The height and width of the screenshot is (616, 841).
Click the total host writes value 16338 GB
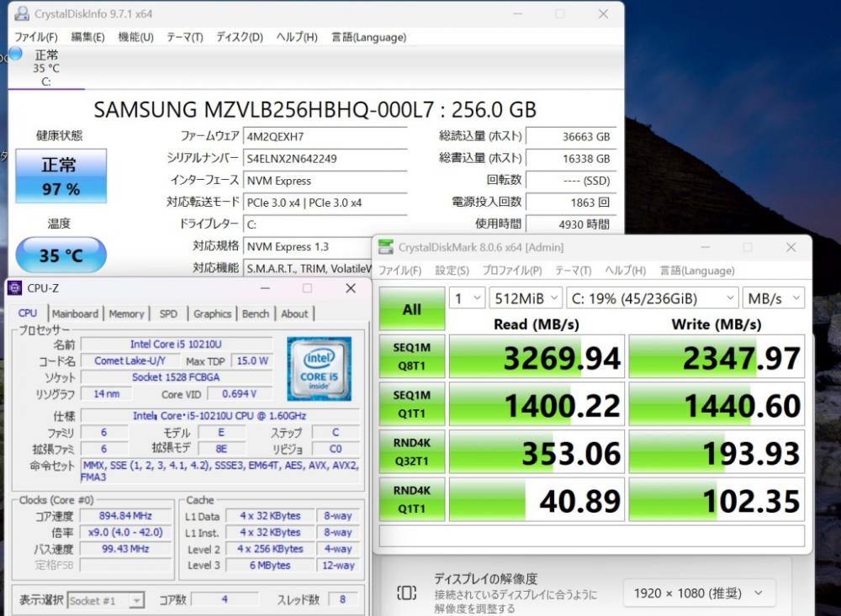(571, 159)
